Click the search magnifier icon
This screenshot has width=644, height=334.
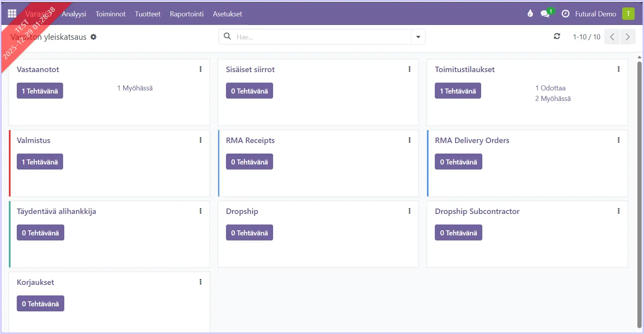[228, 37]
